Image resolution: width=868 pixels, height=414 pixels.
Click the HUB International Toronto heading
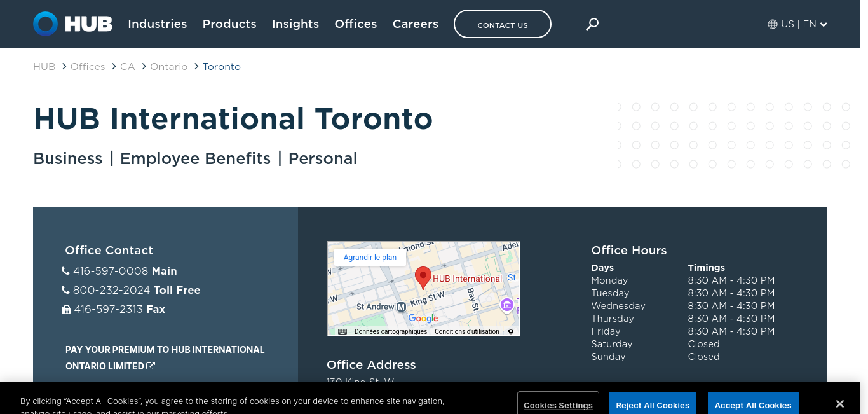pos(233,119)
